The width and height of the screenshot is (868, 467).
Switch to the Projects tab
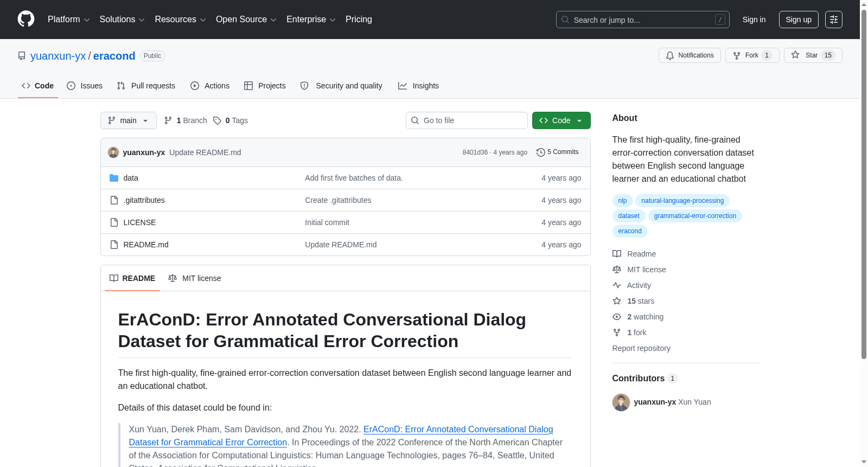click(265, 86)
